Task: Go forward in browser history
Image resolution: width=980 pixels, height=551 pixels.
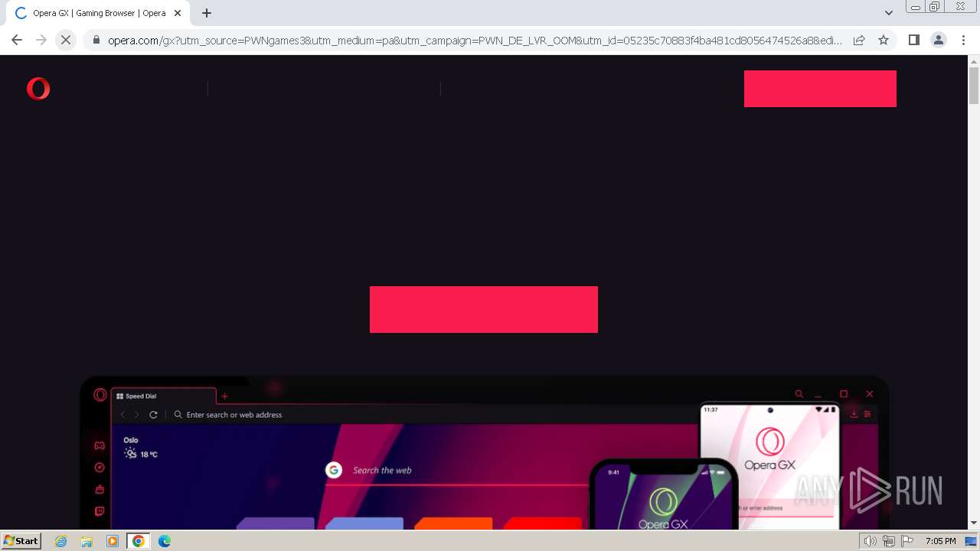Action: (x=41, y=40)
